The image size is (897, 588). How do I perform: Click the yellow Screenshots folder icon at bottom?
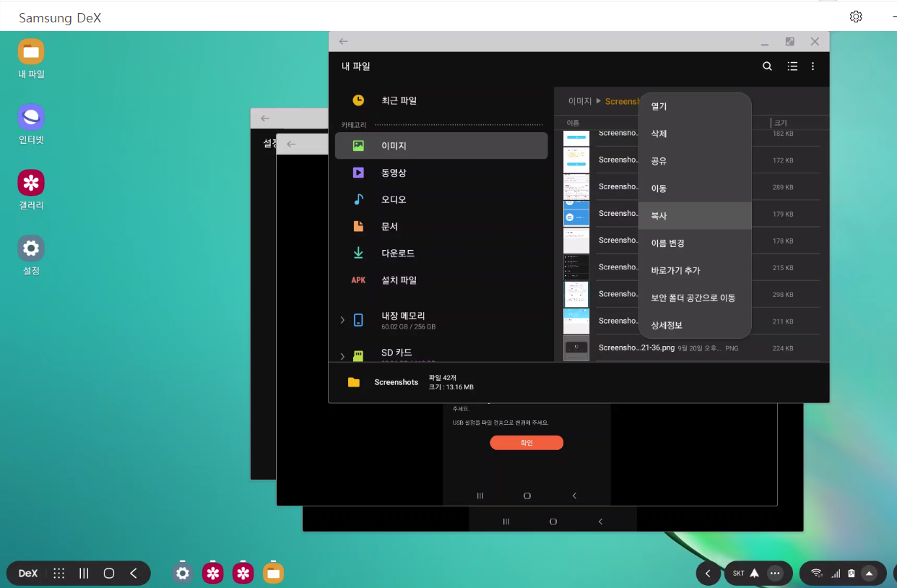353,382
